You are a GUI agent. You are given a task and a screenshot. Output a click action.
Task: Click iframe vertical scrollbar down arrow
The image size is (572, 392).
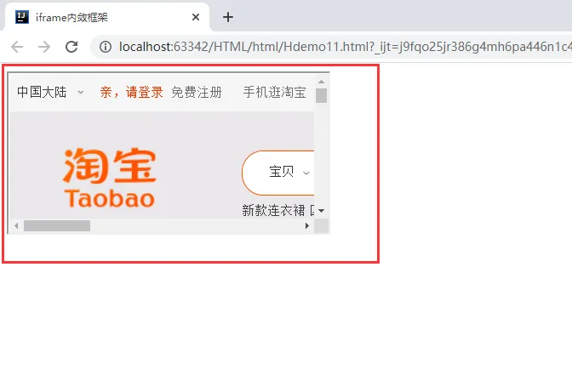pyautogui.click(x=321, y=211)
